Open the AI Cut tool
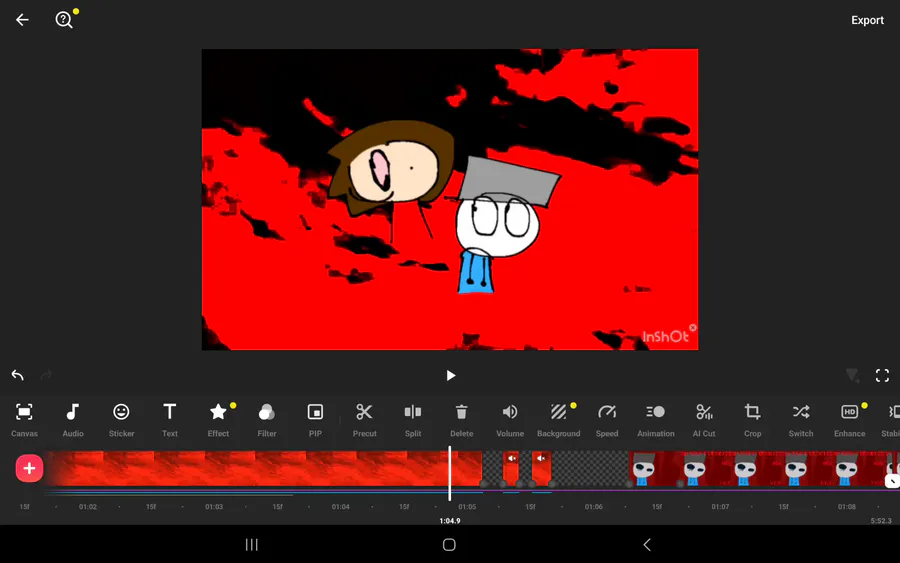 704,420
